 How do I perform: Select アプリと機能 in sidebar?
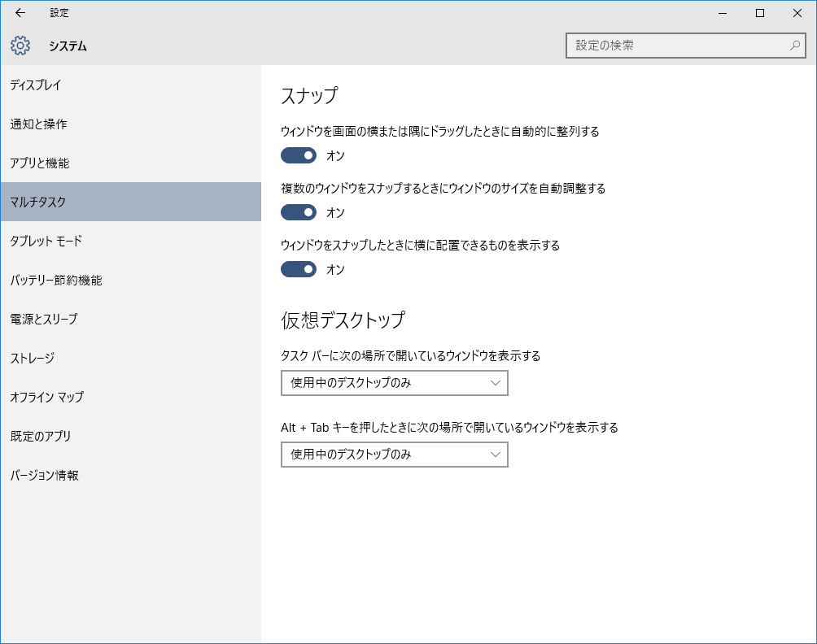coord(131,163)
